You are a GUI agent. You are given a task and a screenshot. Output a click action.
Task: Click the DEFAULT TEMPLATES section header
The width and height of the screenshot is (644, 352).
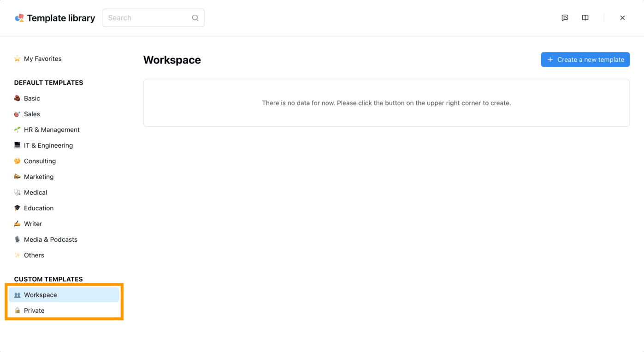48,83
